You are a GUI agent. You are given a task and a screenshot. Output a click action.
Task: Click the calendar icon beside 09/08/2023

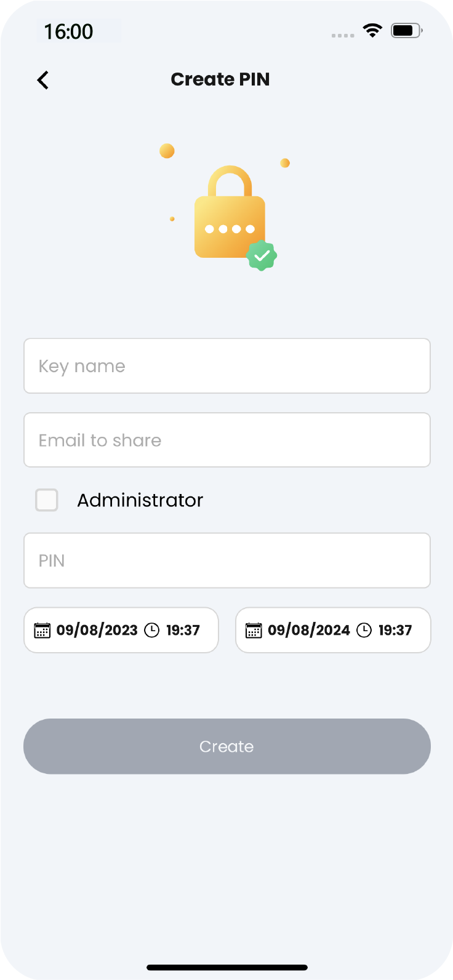[42, 630]
